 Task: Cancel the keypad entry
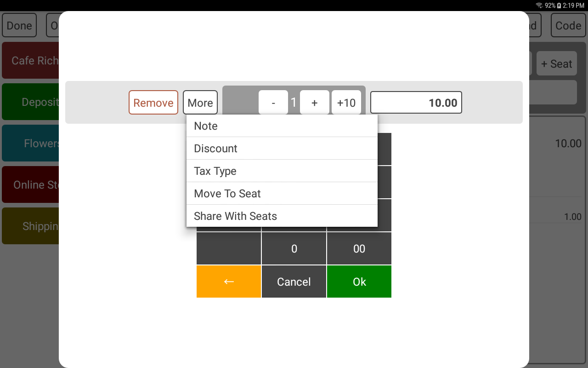coord(294,282)
